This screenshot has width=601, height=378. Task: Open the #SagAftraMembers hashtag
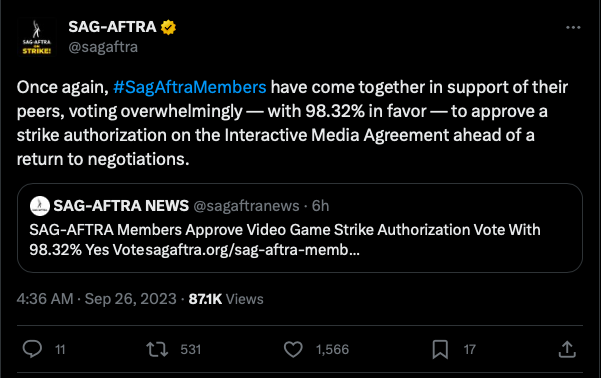pyautogui.click(x=189, y=87)
